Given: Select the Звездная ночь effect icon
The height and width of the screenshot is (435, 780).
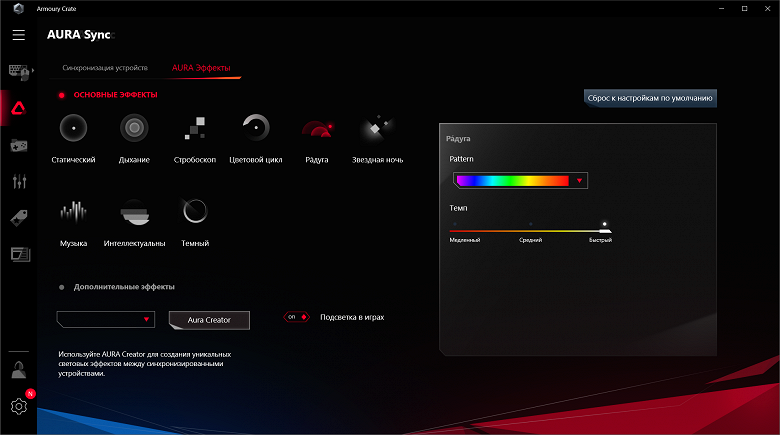Looking at the screenshot, I should (378, 128).
